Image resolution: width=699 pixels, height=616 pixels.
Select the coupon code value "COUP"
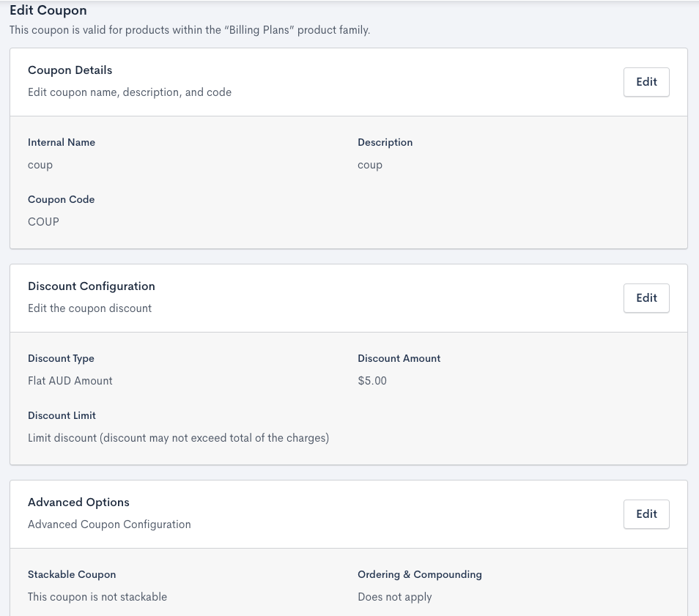(x=43, y=221)
